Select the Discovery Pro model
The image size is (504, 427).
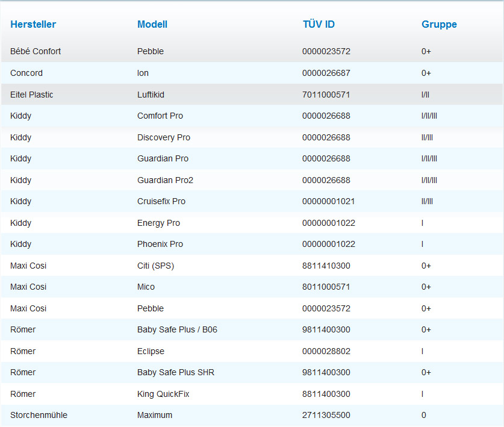click(164, 137)
